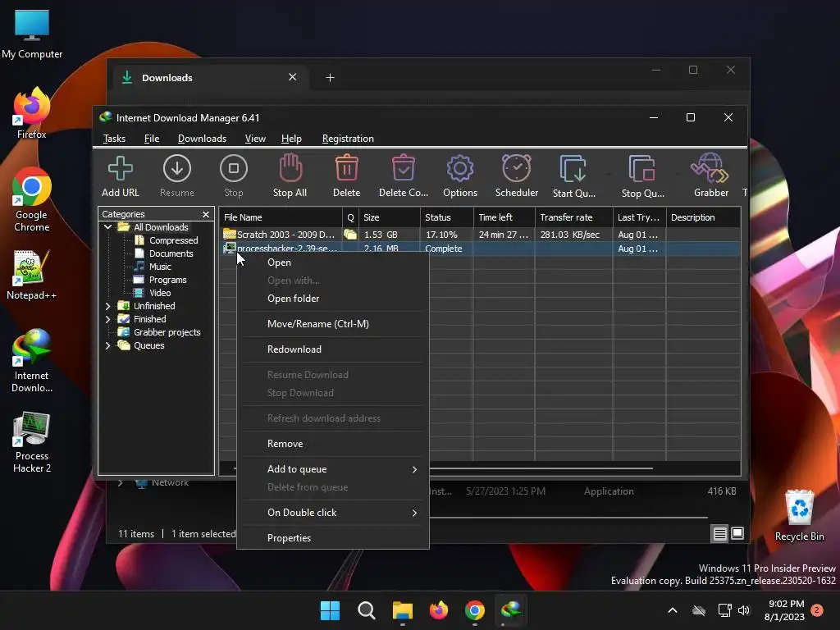Click the Add URL toolbar icon

point(121,168)
